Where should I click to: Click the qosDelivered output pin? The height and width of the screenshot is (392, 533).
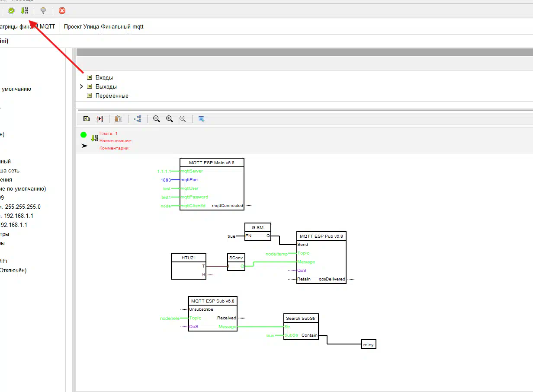(332, 279)
